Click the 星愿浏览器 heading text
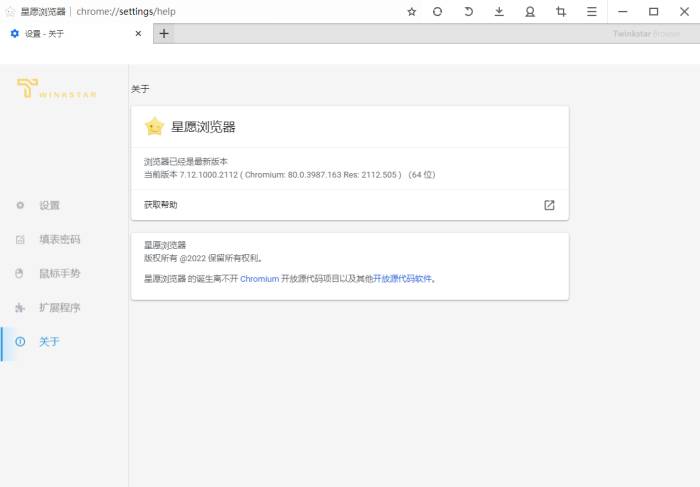The width and height of the screenshot is (700, 487). point(203,127)
